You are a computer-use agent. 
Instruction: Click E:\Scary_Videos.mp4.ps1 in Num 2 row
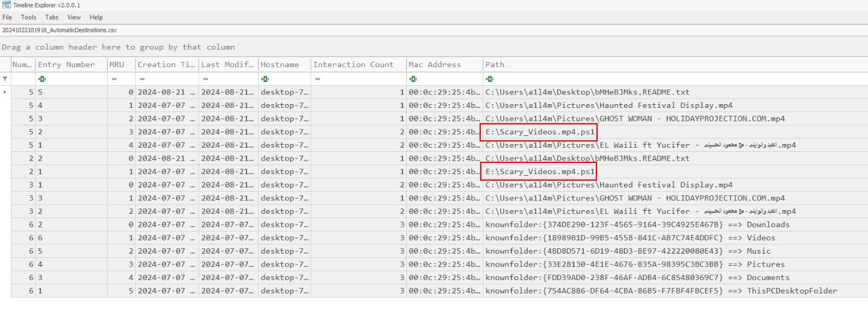point(540,172)
